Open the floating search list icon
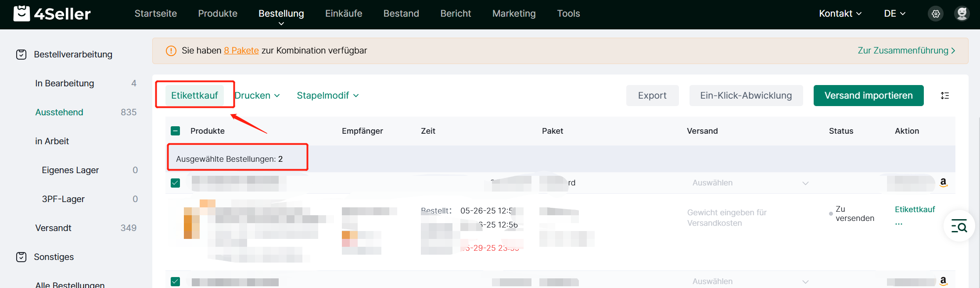980x288 pixels. (959, 226)
